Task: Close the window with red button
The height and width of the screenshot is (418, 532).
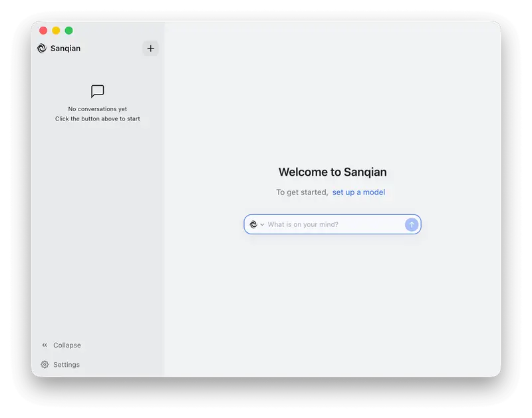Action: pos(43,31)
